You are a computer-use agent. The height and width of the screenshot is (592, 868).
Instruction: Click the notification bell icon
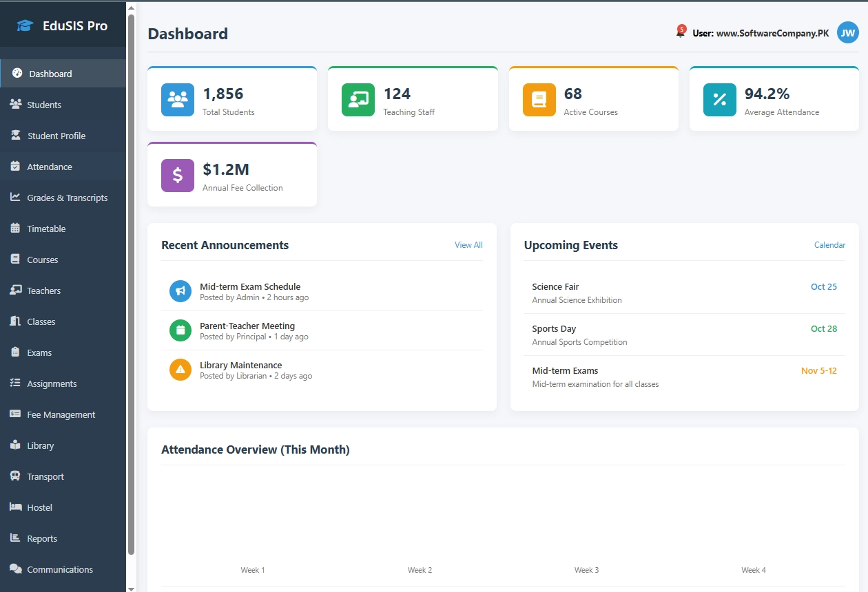[680, 33]
